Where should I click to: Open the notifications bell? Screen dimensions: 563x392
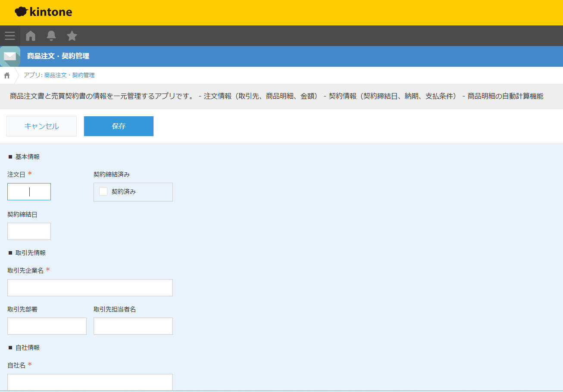coord(51,36)
